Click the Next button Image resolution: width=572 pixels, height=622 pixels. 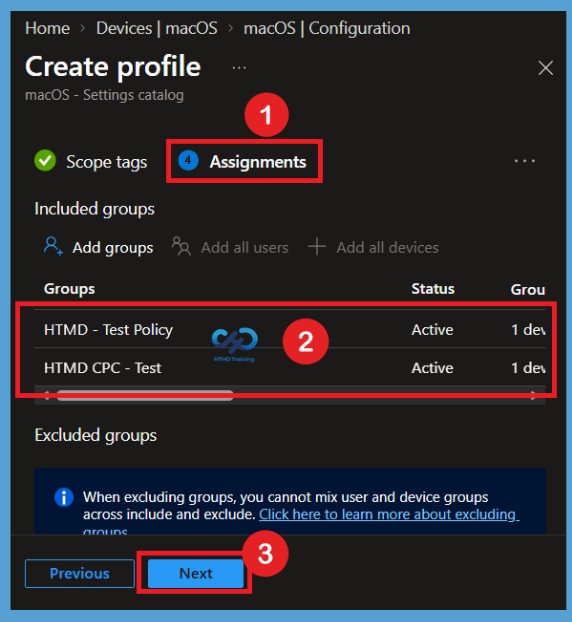196,573
